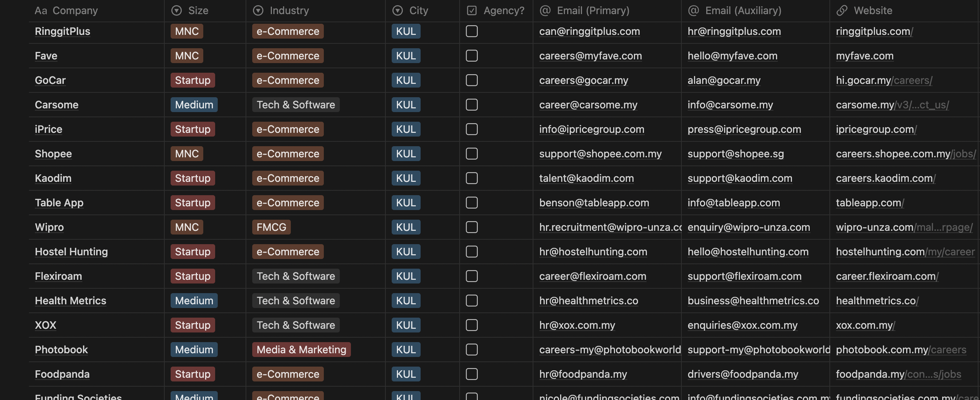Click photobook.com.my/careers website cell
Image resolution: width=980 pixels, height=400 pixels.
coord(905,350)
